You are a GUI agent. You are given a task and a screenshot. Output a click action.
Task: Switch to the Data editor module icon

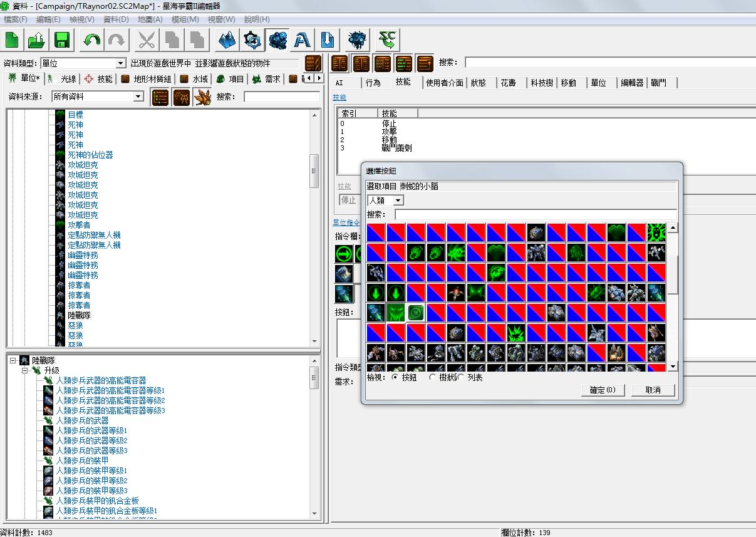pyautogui.click(x=277, y=41)
